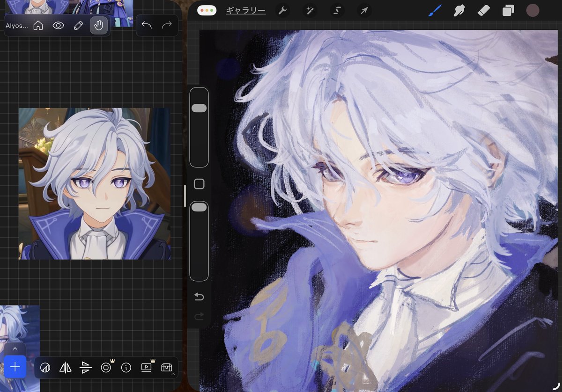
Task: Open the three-dot multitasking menu
Action: [207, 10]
